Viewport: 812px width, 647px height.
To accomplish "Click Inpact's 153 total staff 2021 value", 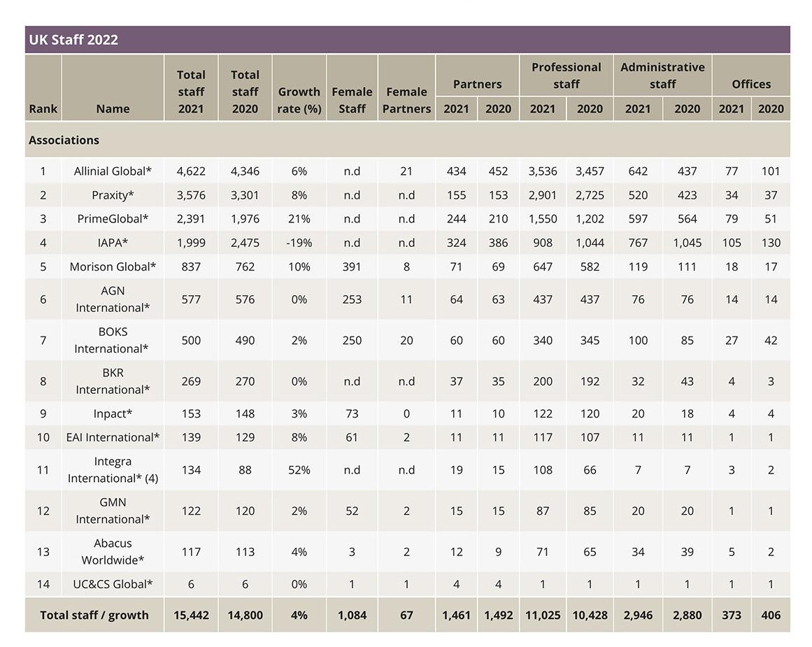I will tap(191, 413).
